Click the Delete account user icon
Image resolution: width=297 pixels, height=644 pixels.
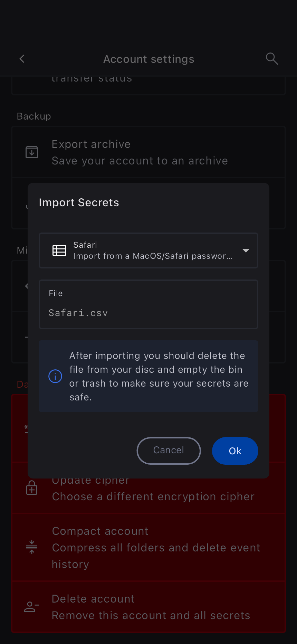tap(31, 607)
